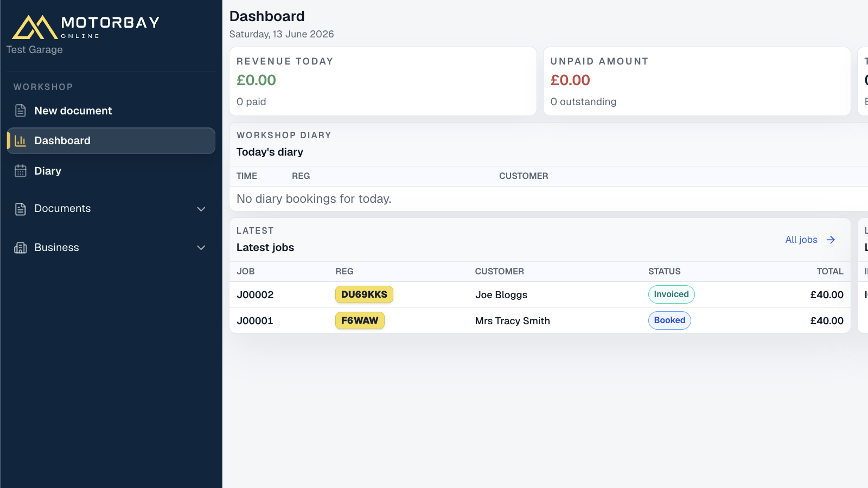868x488 pixels.
Task: Click the REG column header in diary table
Action: (301, 176)
